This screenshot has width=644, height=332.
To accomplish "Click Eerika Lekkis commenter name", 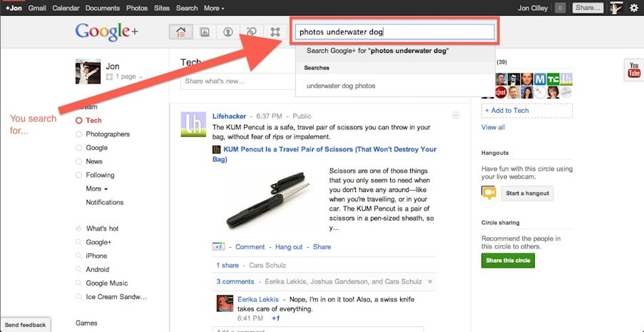I will pyautogui.click(x=258, y=299).
